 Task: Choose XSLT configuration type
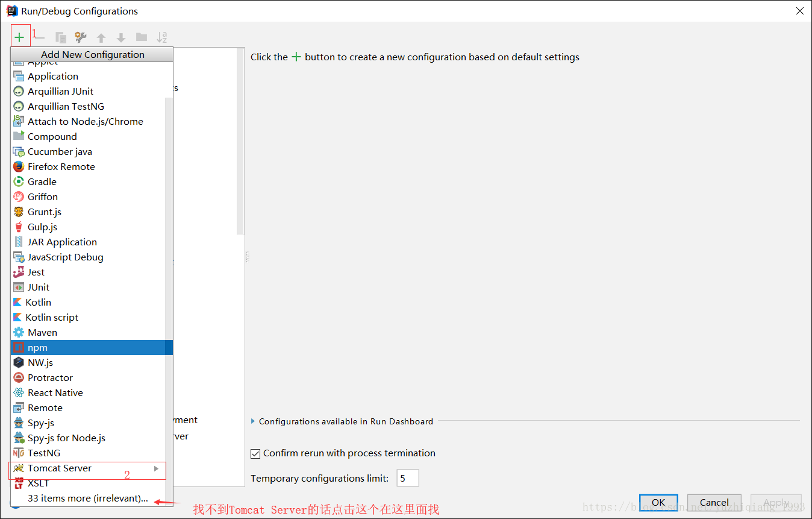pos(88,483)
